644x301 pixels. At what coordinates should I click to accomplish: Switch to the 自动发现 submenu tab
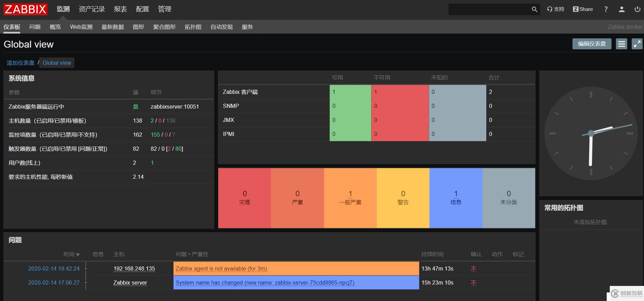click(x=222, y=27)
